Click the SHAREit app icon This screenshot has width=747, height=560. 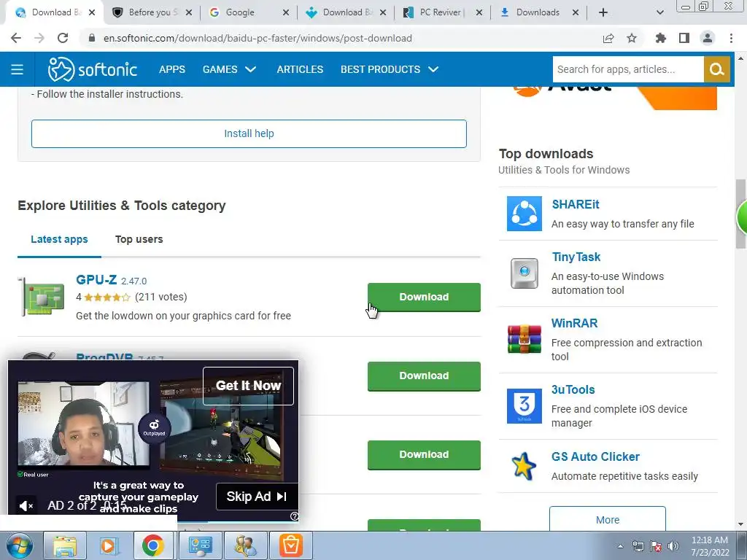tap(524, 214)
